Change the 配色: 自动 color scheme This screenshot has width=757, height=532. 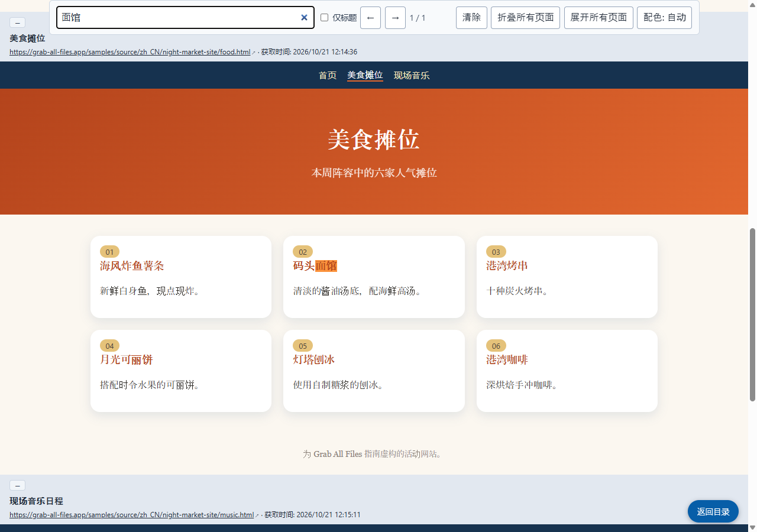(664, 18)
